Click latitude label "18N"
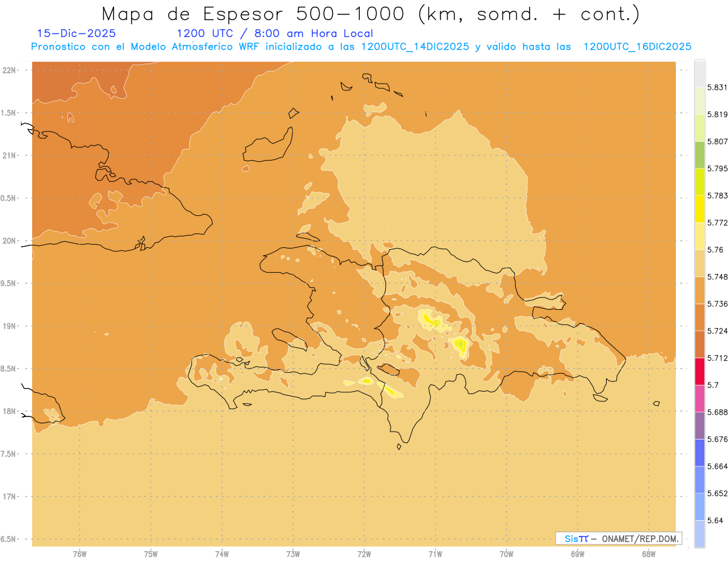Image resolution: width=728 pixels, height=562 pixels. 9,411
